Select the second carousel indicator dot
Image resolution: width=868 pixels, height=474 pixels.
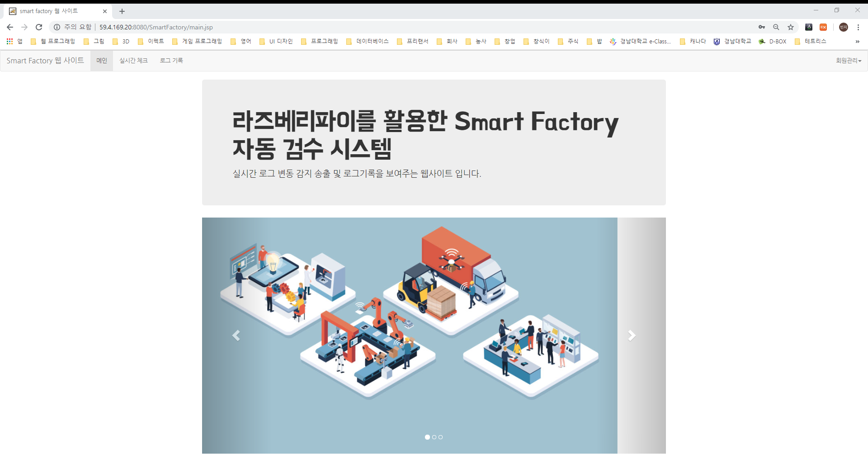click(434, 437)
